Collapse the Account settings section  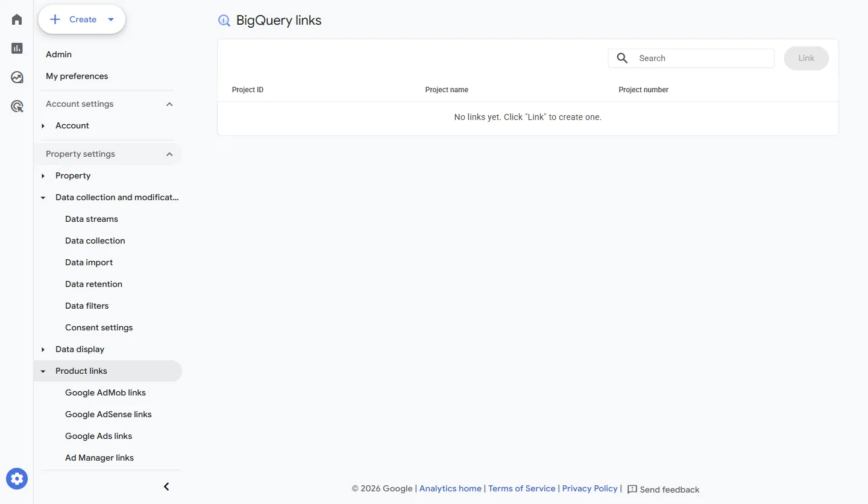click(169, 104)
